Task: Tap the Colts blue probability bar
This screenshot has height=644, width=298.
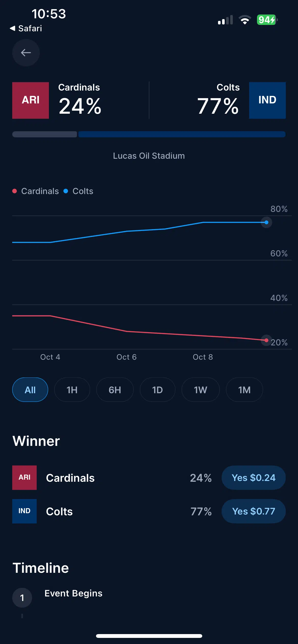Action: pyautogui.click(x=182, y=134)
